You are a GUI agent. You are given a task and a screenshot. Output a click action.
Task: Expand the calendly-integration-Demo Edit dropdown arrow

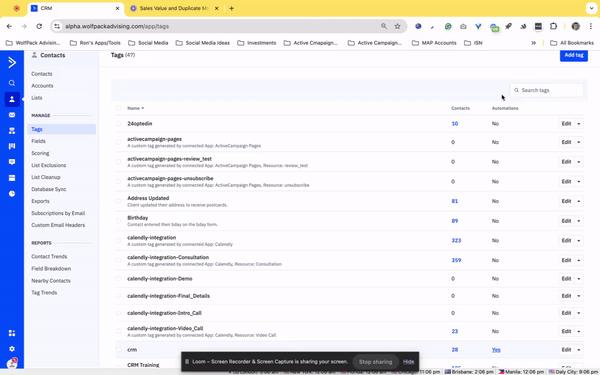tap(579, 279)
